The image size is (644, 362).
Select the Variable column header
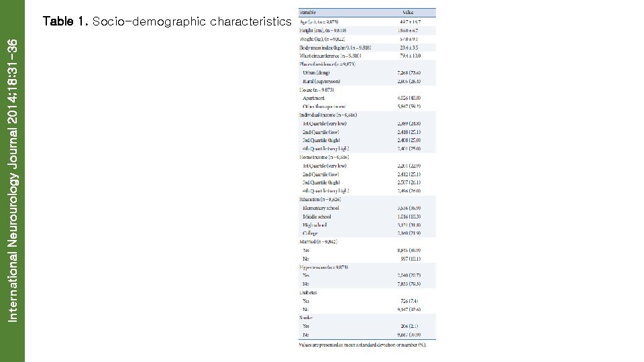point(309,11)
